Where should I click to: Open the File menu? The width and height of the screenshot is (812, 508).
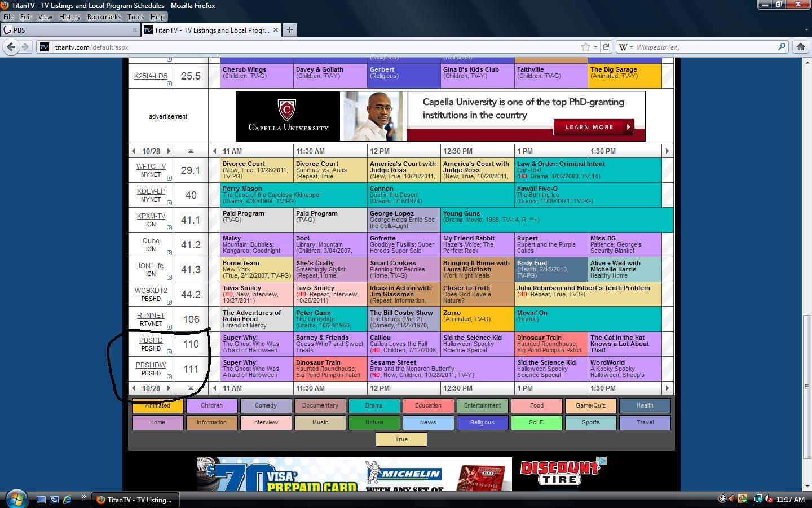(8, 17)
